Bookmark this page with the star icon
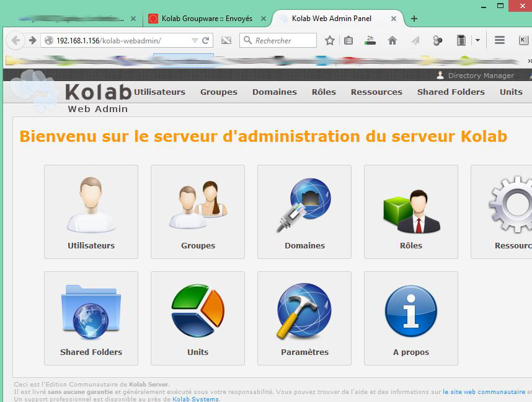Screen dimensions: 532x402 point(329,41)
